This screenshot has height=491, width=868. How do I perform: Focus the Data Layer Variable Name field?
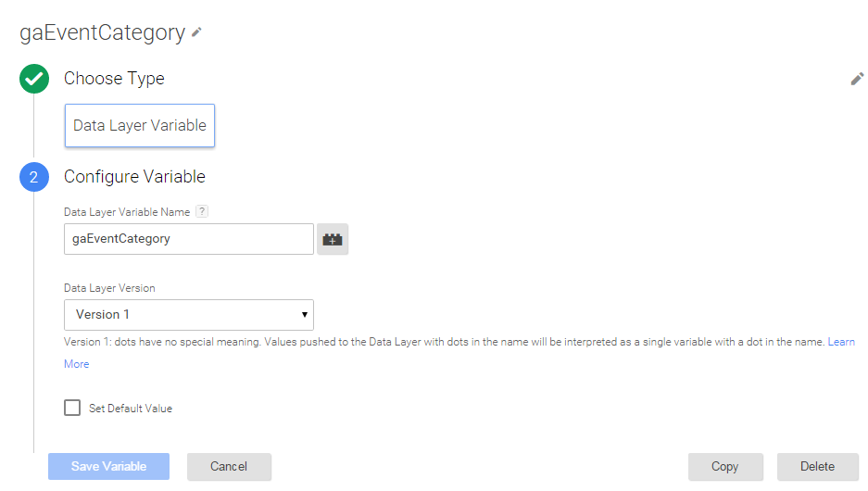tap(189, 239)
